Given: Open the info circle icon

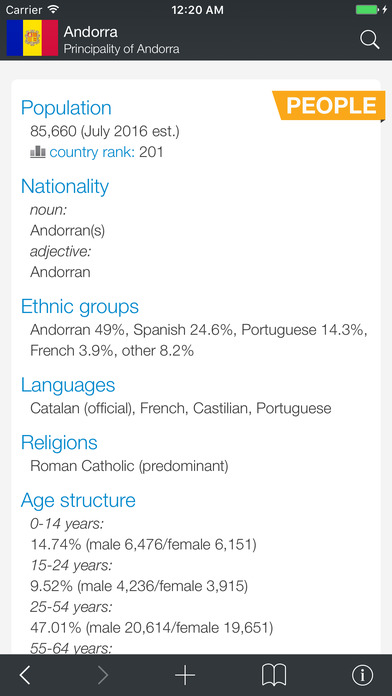Looking at the screenshot, I should point(363,675).
